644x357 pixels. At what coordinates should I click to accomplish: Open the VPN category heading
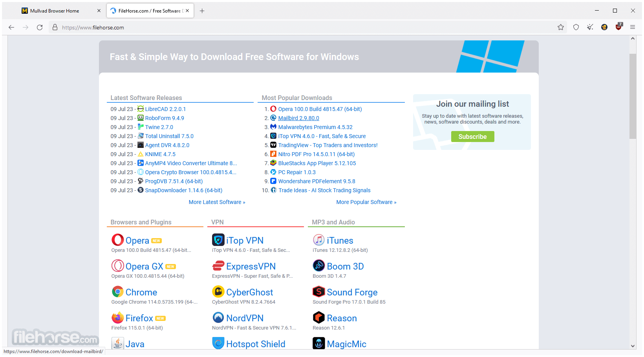coord(218,222)
